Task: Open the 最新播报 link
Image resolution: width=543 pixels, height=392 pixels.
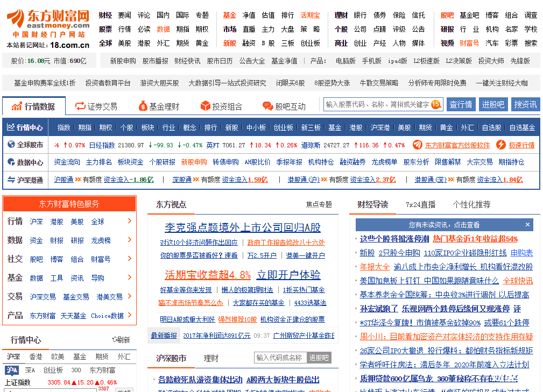Action: tap(164, 336)
